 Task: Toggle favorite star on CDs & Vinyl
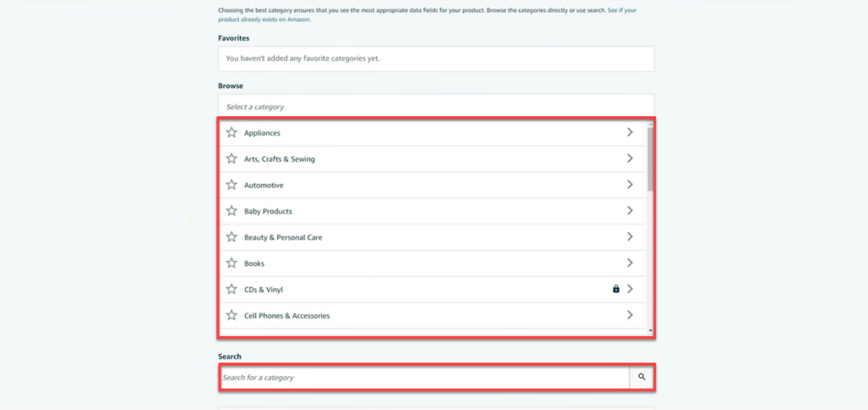pyautogui.click(x=231, y=289)
